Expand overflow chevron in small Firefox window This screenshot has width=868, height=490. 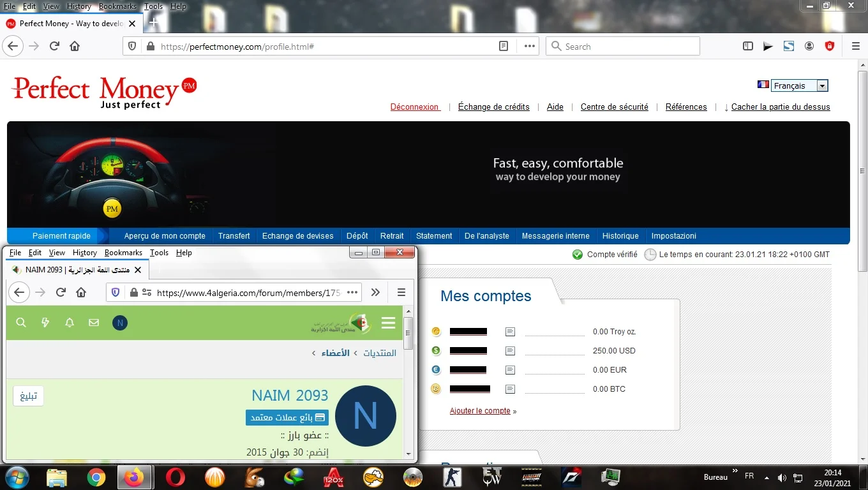tap(375, 292)
